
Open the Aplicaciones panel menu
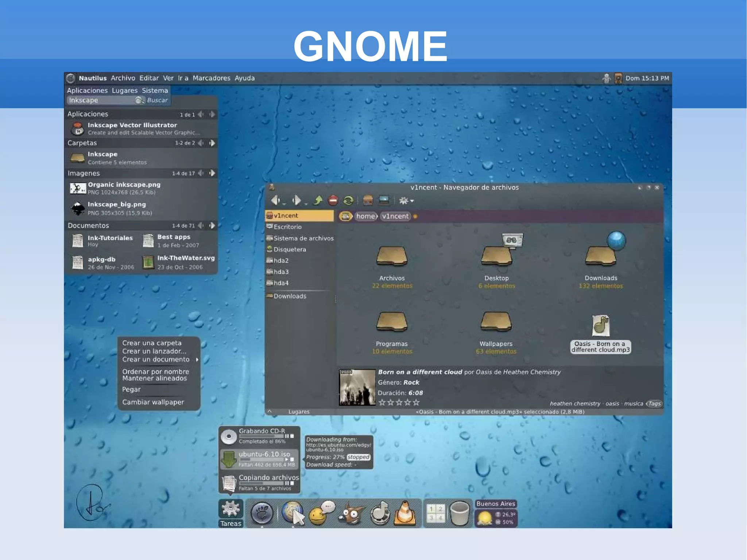click(87, 90)
